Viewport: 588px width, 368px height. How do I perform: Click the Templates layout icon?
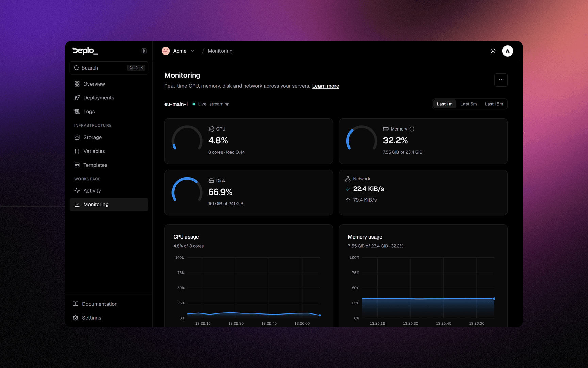tap(77, 165)
